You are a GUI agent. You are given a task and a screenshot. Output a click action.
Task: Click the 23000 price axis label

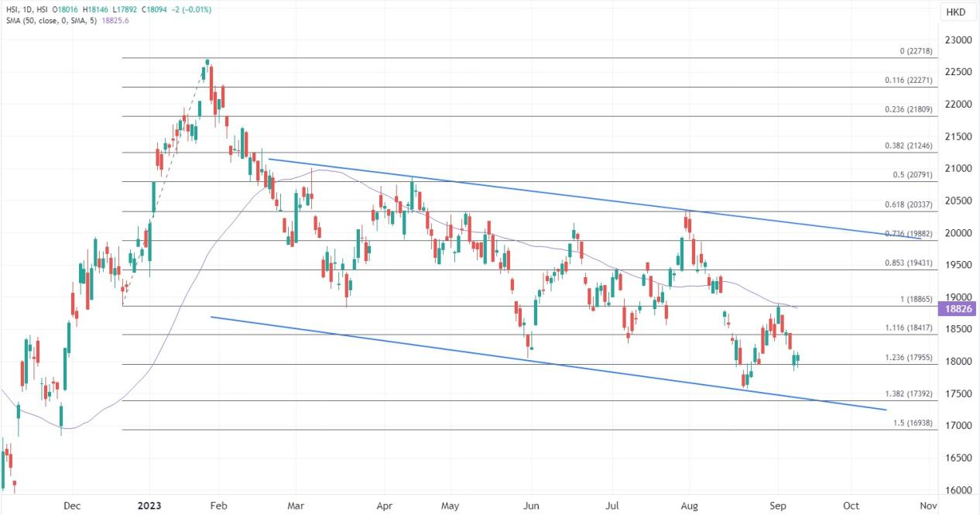(x=957, y=40)
